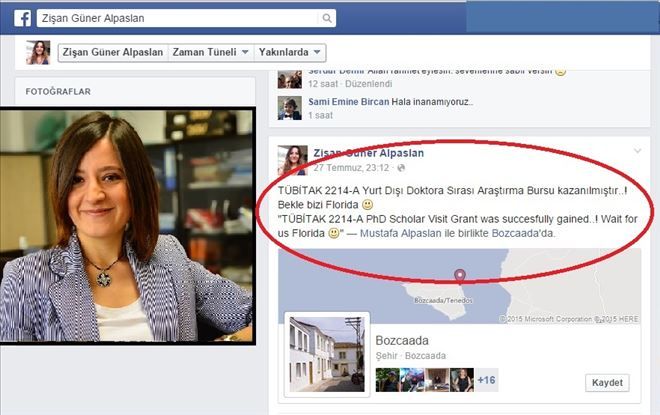Open the +16 more visitors link
The width and height of the screenshot is (660, 415).
tap(487, 380)
